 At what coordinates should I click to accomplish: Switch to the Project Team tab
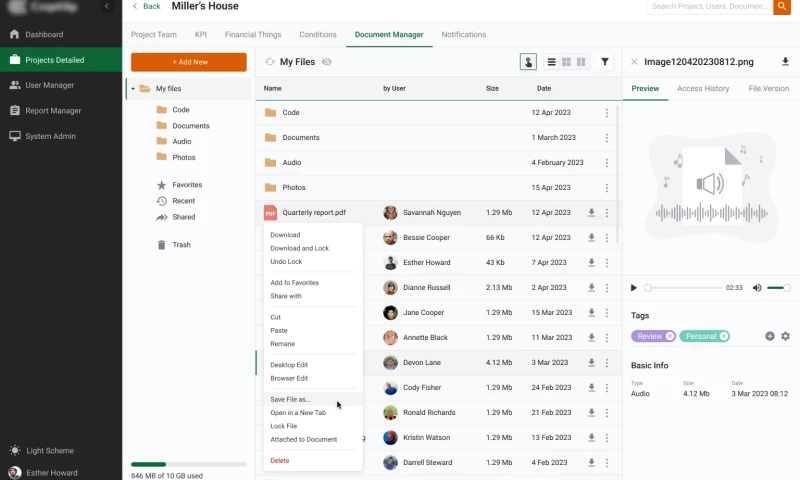pyautogui.click(x=154, y=35)
